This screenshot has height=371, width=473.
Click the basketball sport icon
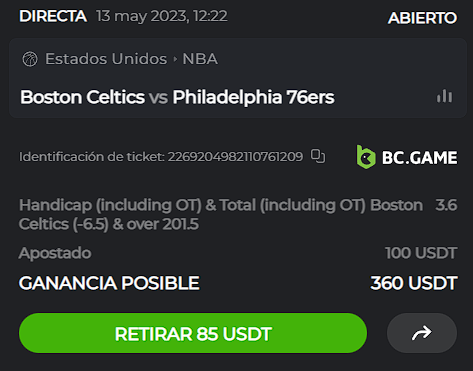coord(30,59)
